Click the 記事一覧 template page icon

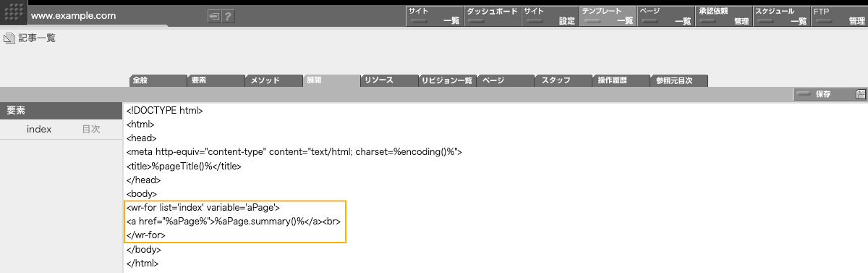point(9,38)
